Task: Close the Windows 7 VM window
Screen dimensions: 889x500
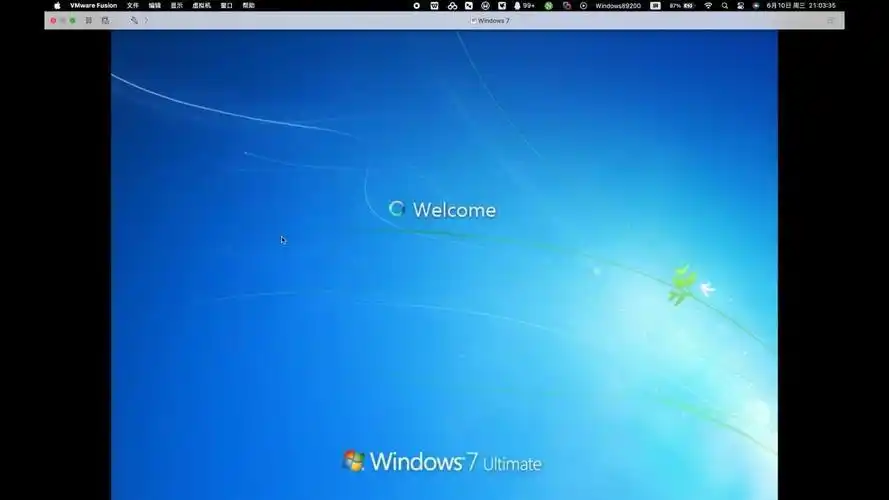Action: tap(53, 20)
